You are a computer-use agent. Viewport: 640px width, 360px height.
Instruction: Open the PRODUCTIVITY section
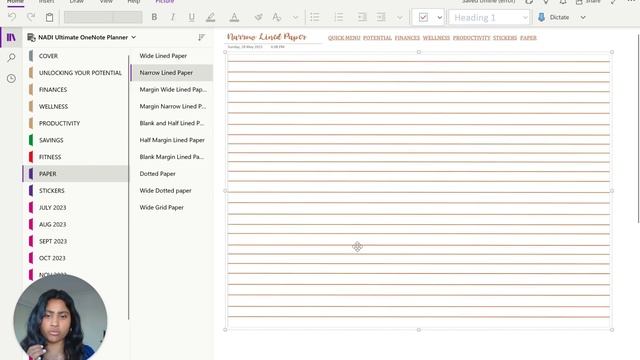tap(76, 123)
